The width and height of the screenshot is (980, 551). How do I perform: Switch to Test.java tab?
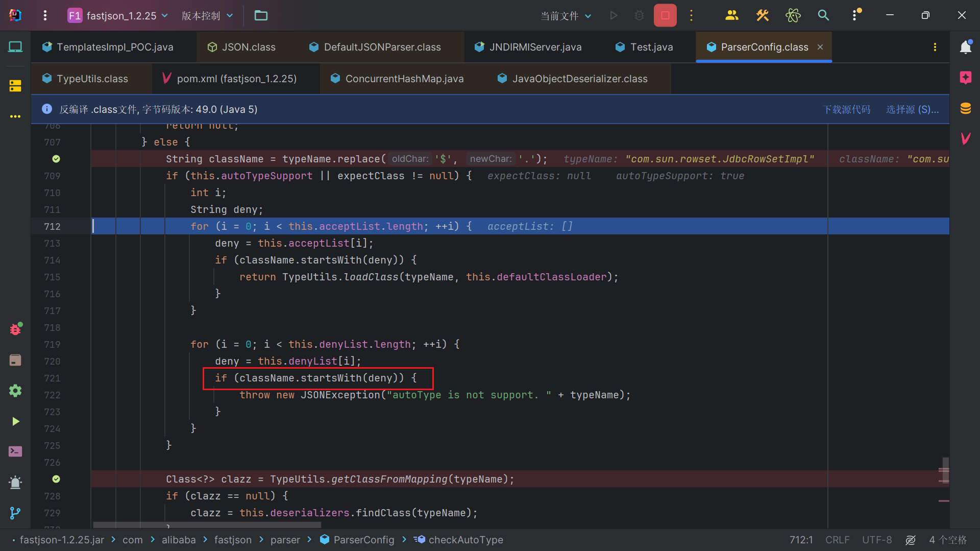pyautogui.click(x=644, y=47)
